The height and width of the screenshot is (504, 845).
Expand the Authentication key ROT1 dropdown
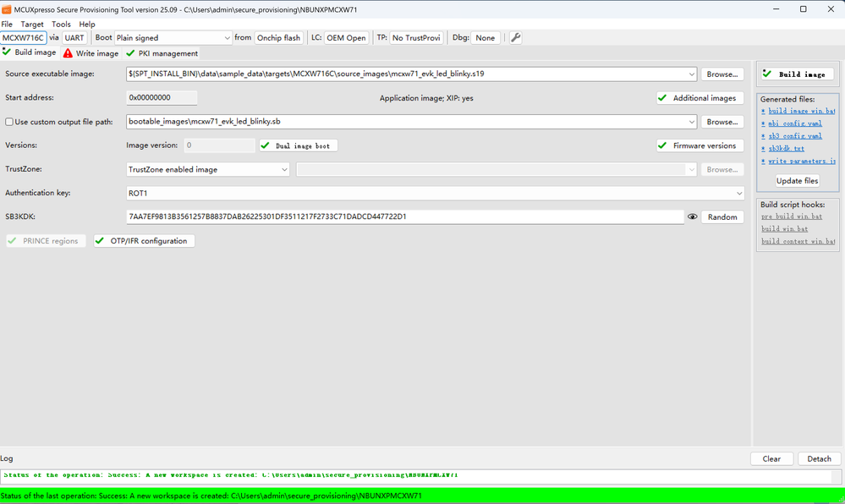click(436, 193)
